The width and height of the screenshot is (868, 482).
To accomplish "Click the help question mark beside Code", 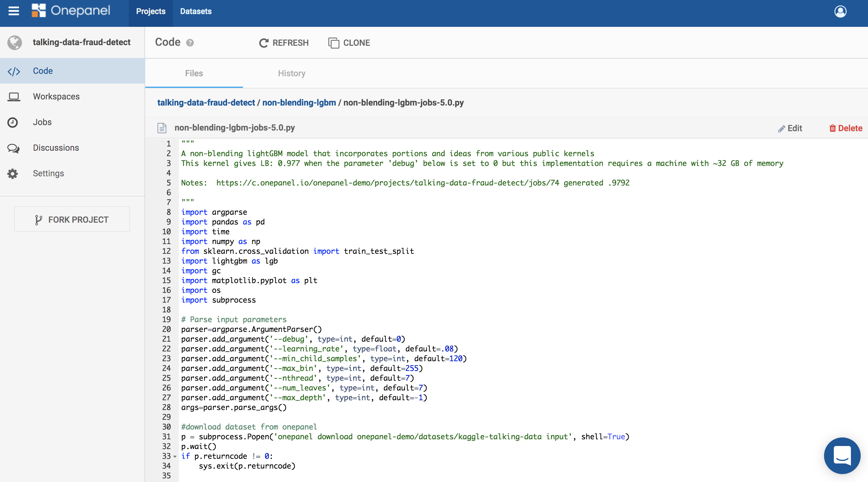I will (x=190, y=43).
